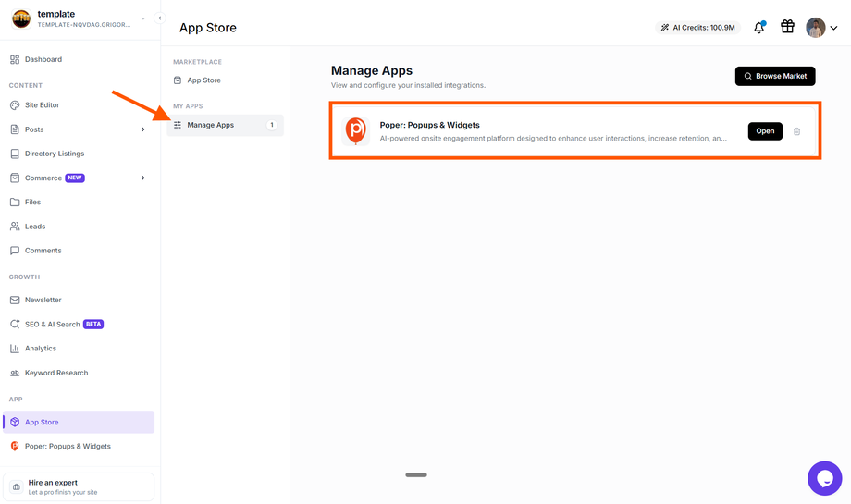Click the Files folder icon
Viewport: 851px width, 504px height.
coord(15,202)
